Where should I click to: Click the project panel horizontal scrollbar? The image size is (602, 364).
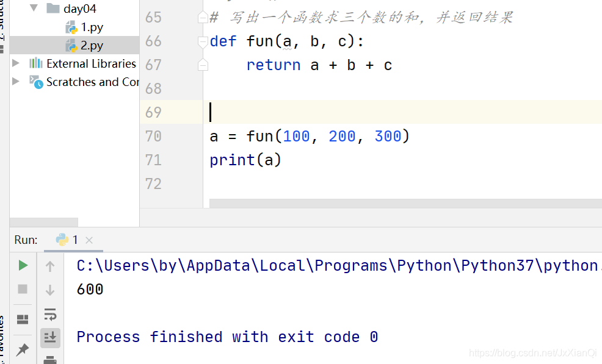(x=44, y=222)
